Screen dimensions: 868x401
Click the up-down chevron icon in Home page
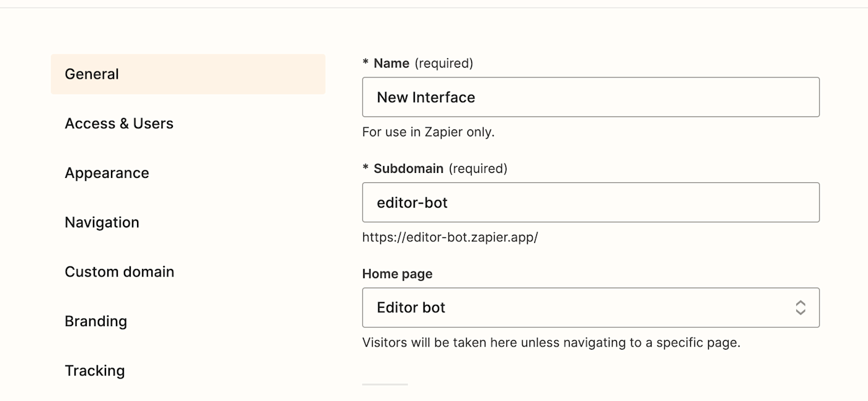click(800, 307)
